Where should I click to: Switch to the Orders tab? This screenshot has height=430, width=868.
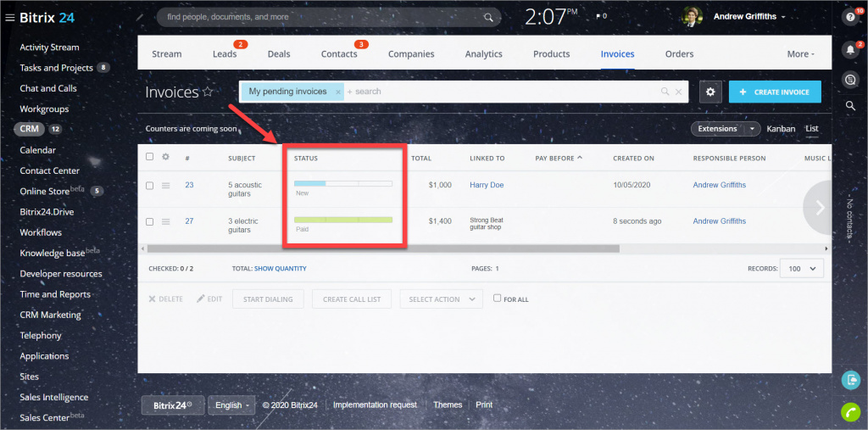(679, 53)
